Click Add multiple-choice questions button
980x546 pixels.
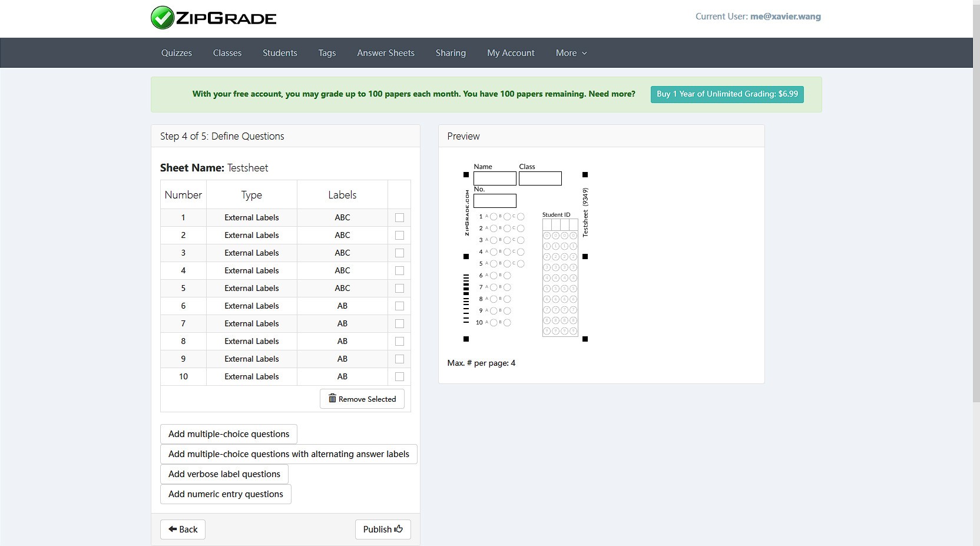coord(229,434)
